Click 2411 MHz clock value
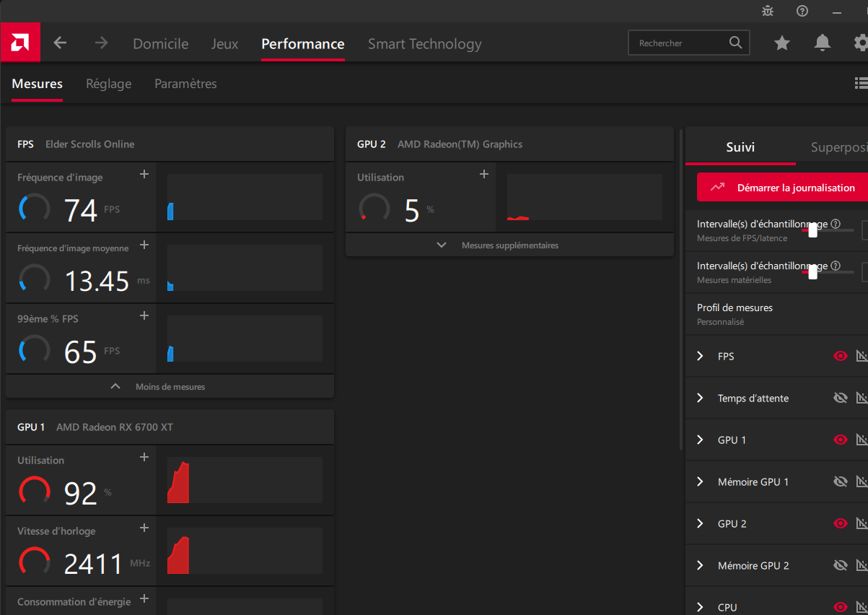 tap(94, 564)
